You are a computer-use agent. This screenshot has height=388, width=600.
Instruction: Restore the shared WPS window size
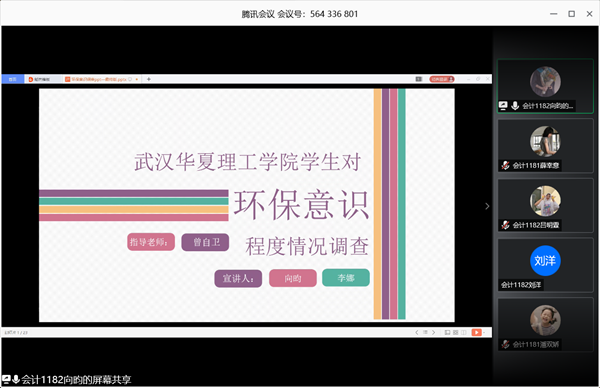tap(478, 79)
